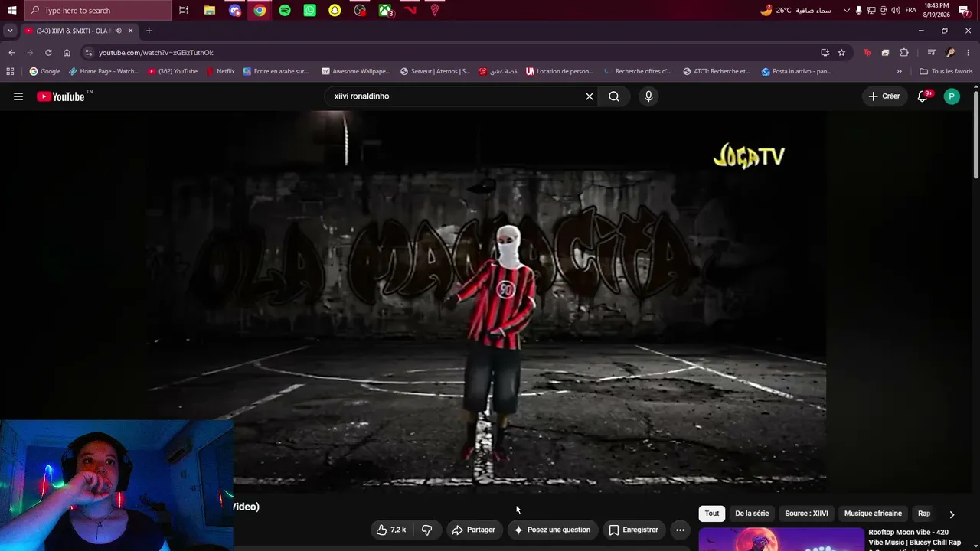Screen dimensions: 980x551
Task: Open the apps grid in bookmarks bar
Action: tap(10, 71)
